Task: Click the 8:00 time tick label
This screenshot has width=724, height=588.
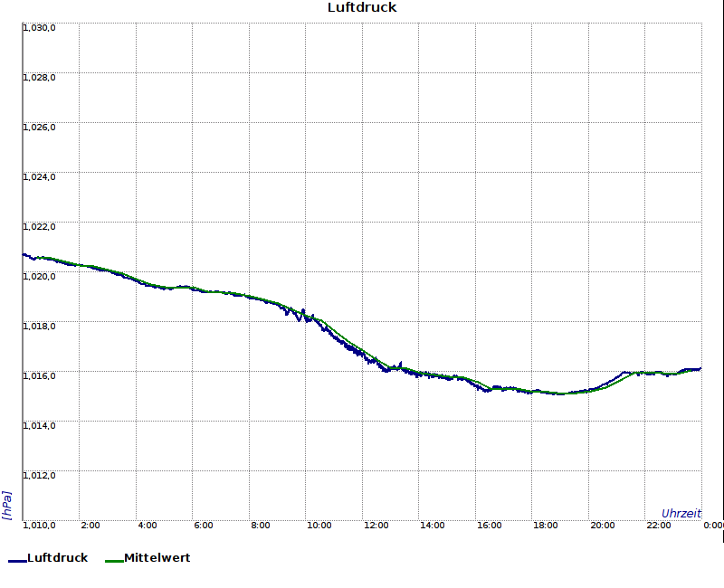Action: pos(261,526)
